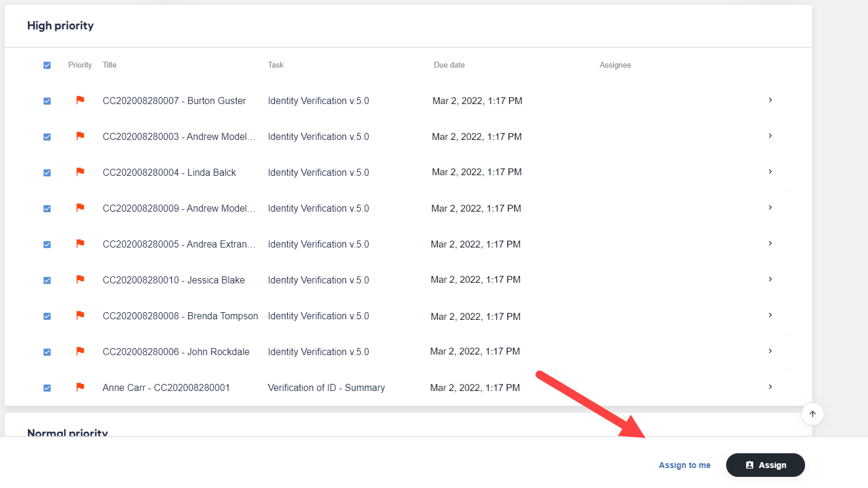The image size is (868, 488).
Task: Expand the CC202008280003 row chevron
Action: [x=770, y=136]
